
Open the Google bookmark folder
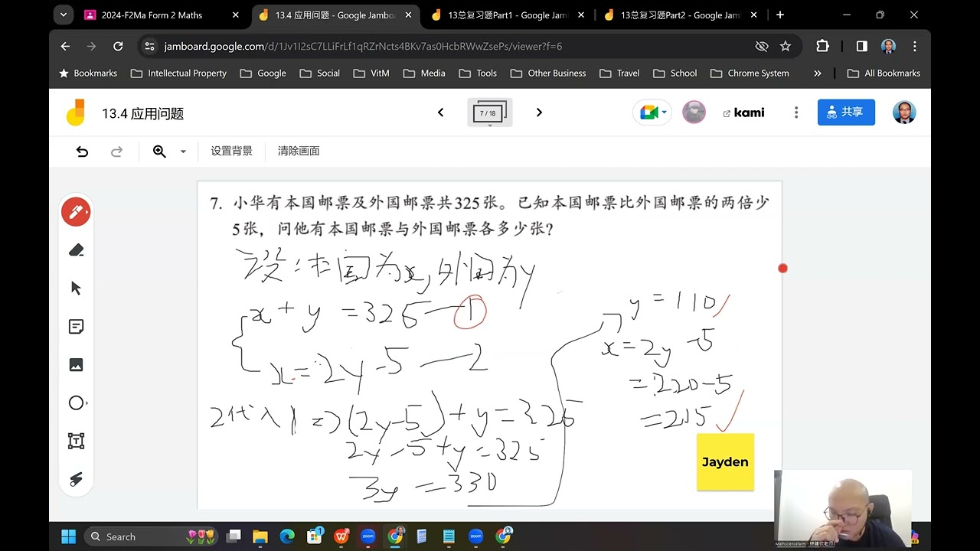pyautogui.click(x=263, y=73)
